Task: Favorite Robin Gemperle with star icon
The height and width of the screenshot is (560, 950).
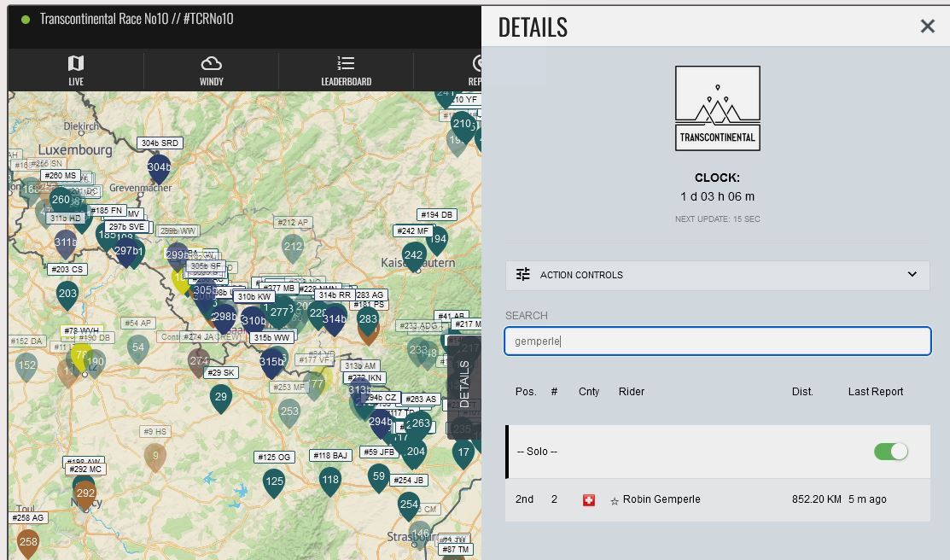Action: click(x=614, y=501)
